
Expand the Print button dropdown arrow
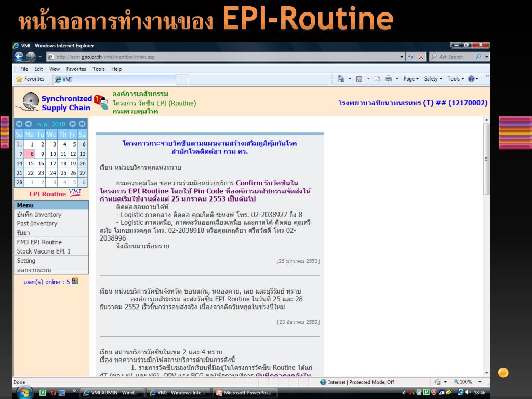(x=397, y=79)
